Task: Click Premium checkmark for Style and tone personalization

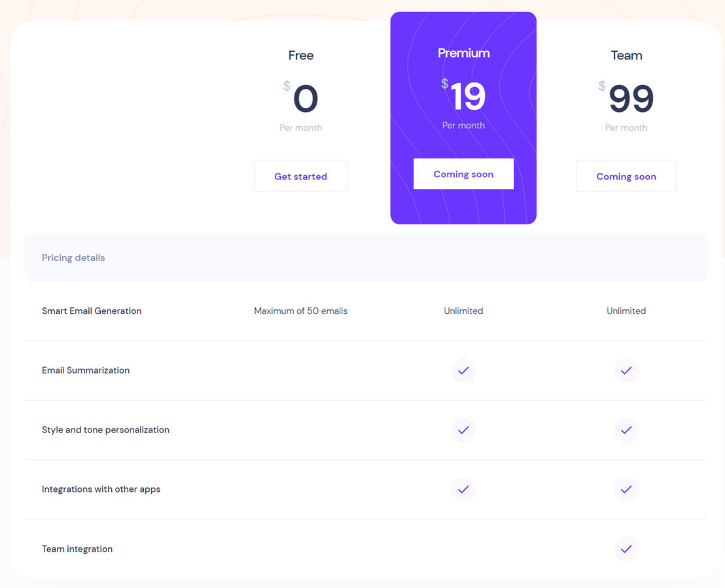Action: [x=463, y=430]
